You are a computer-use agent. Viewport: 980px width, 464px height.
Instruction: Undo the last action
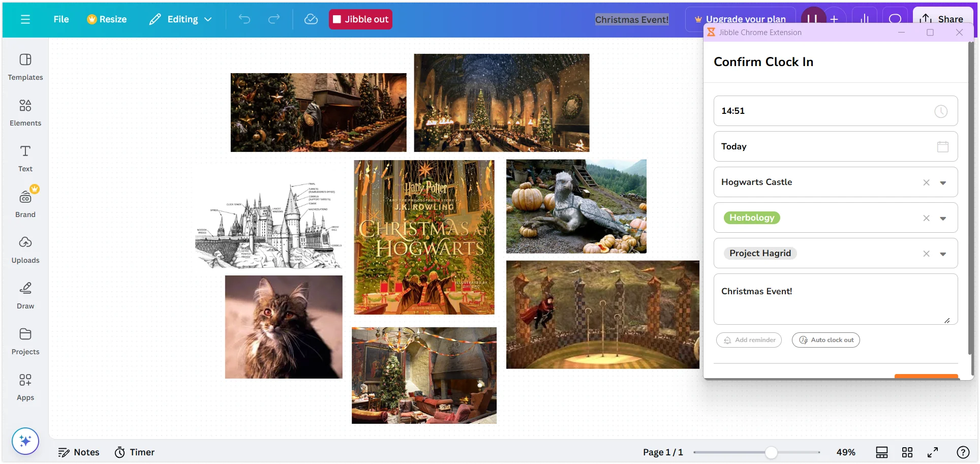coord(244,19)
